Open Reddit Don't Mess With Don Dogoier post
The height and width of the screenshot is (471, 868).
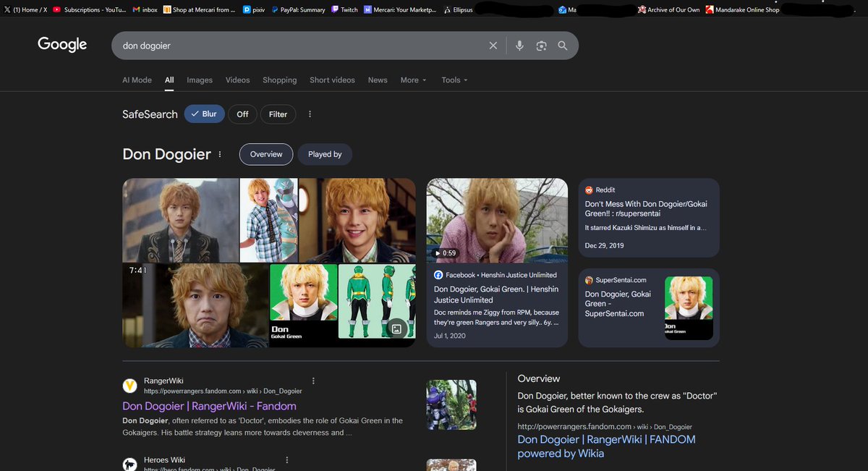[x=646, y=208]
